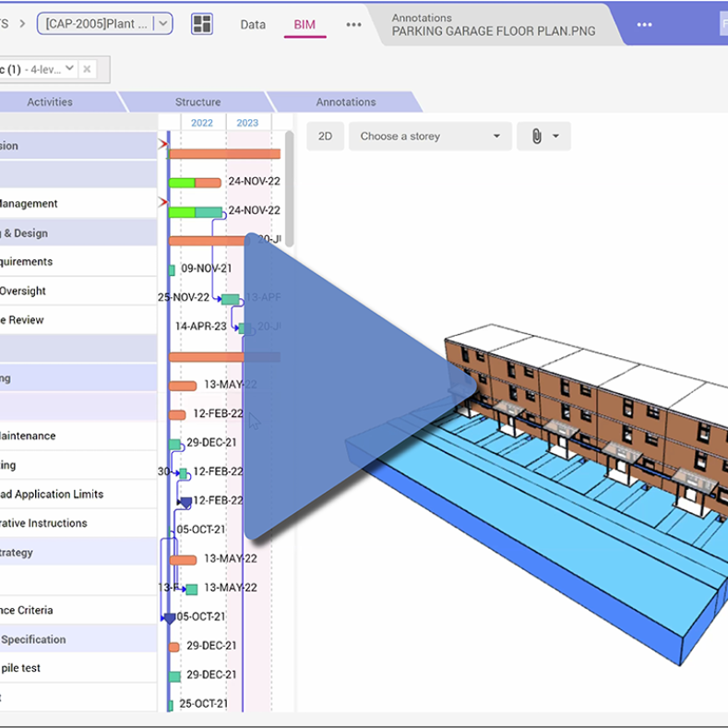The width and height of the screenshot is (728, 728).
Task: Select the quirements activity row
Action: [78, 261]
